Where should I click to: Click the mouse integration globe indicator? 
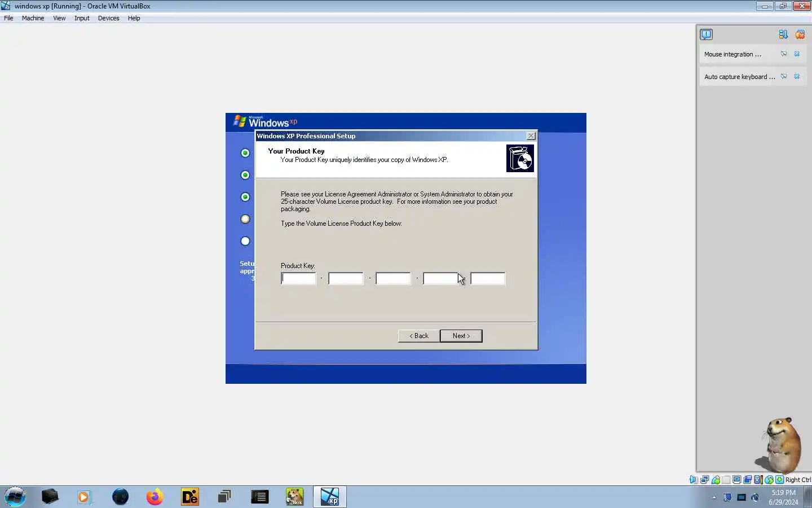[769, 479]
